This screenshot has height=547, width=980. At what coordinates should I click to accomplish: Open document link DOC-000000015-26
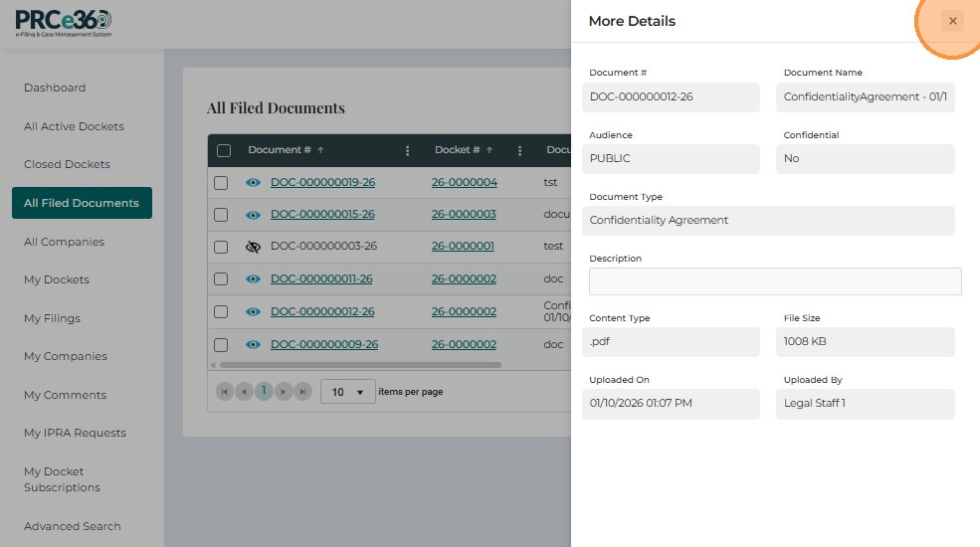pos(322,214)
